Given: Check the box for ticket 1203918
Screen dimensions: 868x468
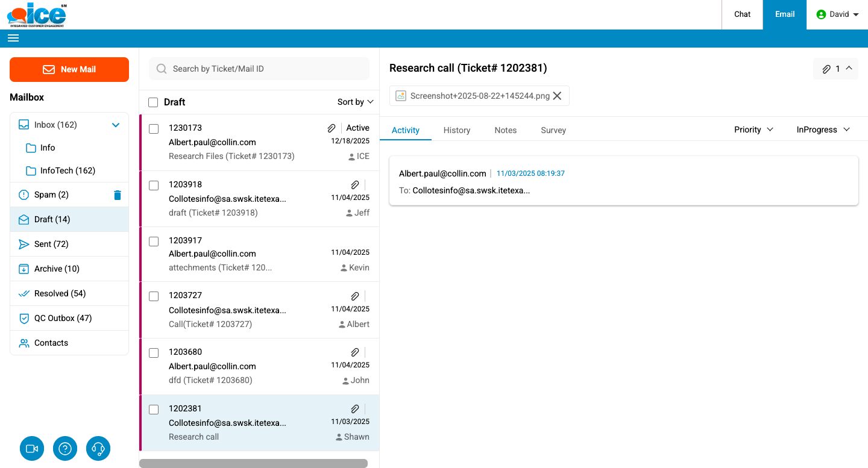Looking at the screenshot, I should point(154,185).
